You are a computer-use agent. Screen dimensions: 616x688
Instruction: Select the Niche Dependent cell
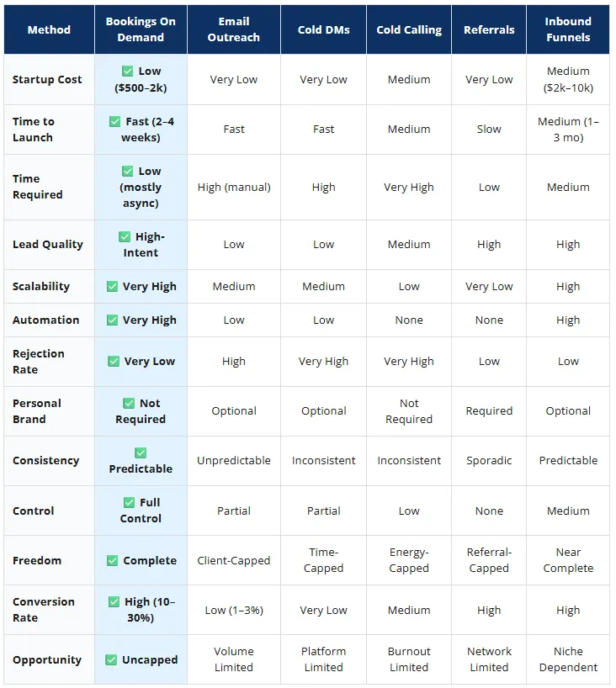pos(568,659)
